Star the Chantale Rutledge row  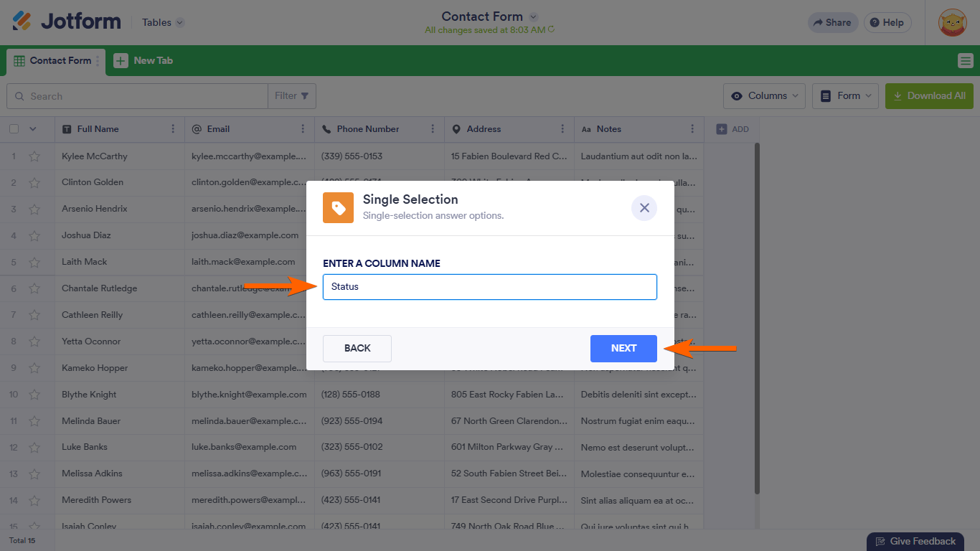[x=34, y=289]
